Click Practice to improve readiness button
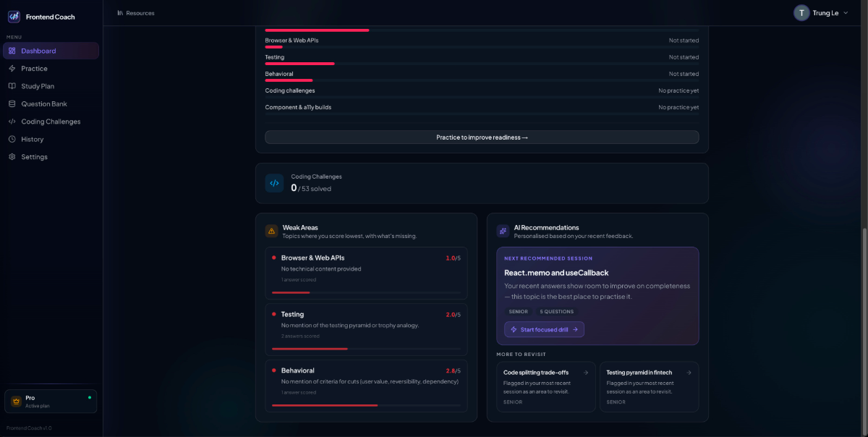This screenshot has height=437, width=868. tap(482, 137)
